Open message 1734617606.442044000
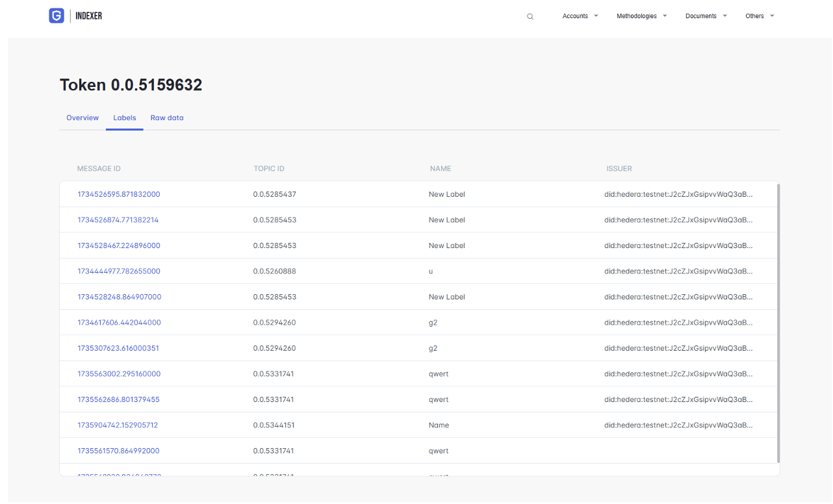833x504 pixels. coord(120,323)
